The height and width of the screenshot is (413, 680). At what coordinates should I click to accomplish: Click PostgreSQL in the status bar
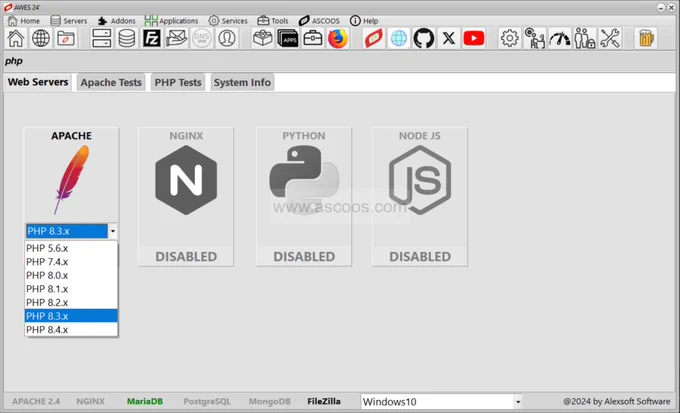[x=207, y=402]
